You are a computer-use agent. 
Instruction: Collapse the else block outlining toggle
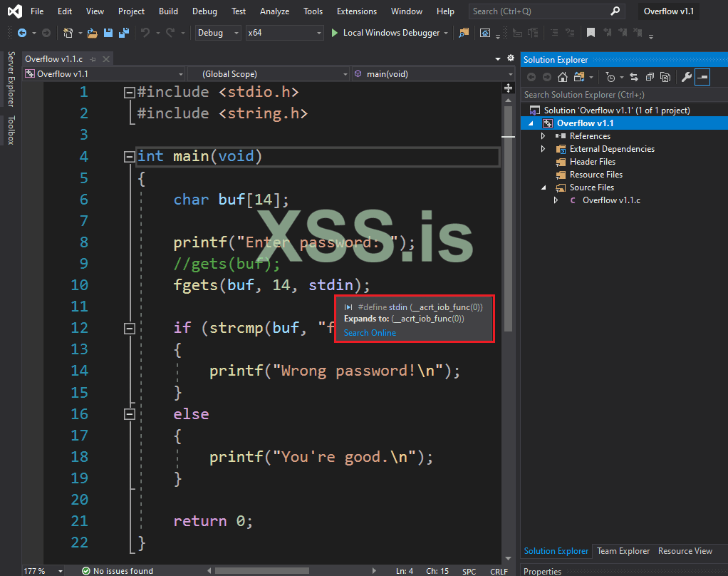click(129, 414)
